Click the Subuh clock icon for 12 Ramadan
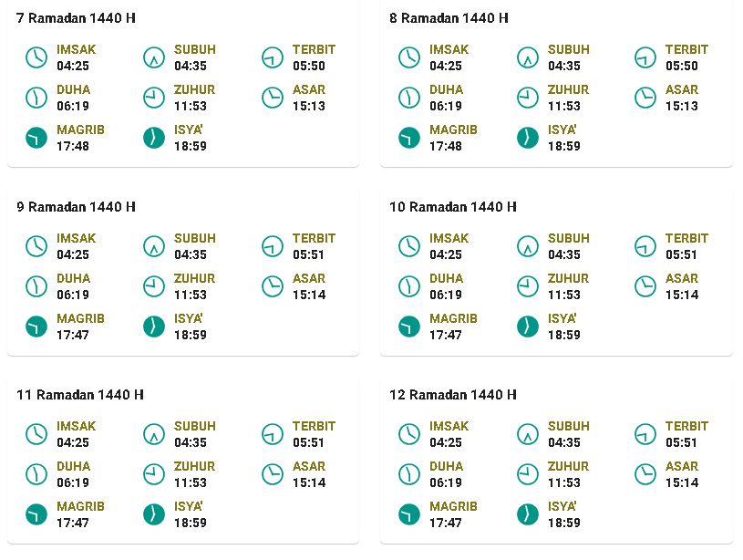743x560 pixels. [x=528, y=434]
